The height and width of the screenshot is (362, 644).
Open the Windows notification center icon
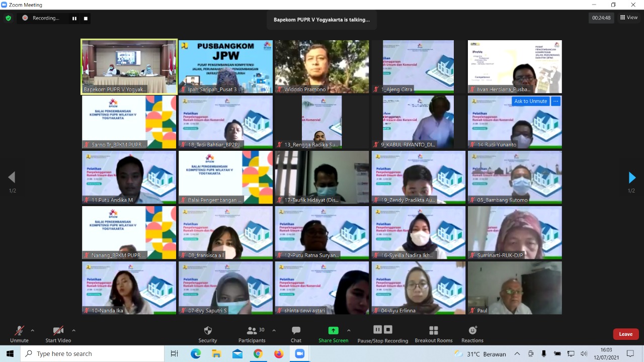tap(630, 353)
